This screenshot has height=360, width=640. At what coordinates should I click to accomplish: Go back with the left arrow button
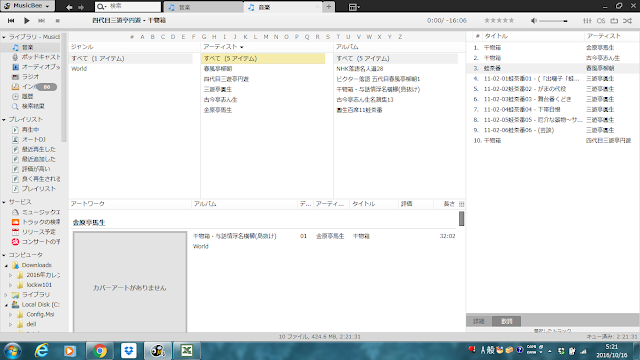(69, 7)
